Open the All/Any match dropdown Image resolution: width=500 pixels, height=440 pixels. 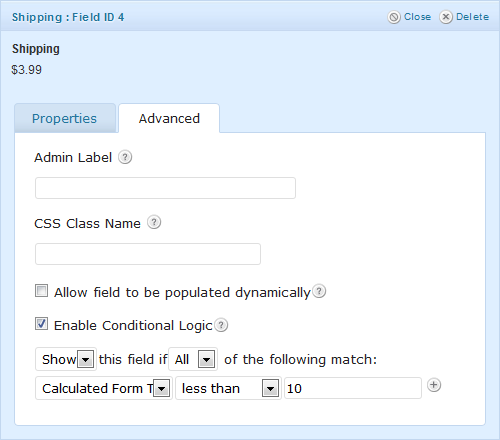[193, 359]
